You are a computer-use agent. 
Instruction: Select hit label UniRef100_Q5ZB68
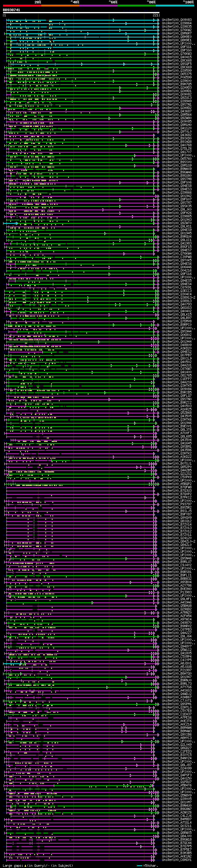point(177,413)
